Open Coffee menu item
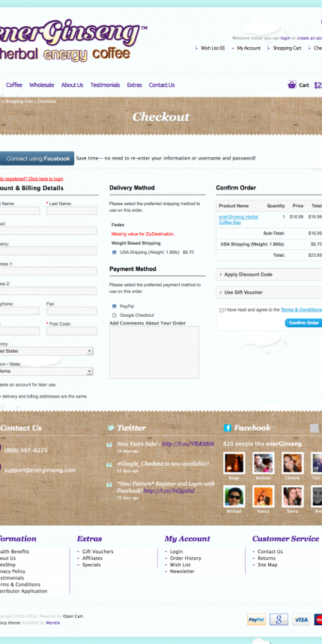Viewport: 322px width, 644px height. pos(14,85)
